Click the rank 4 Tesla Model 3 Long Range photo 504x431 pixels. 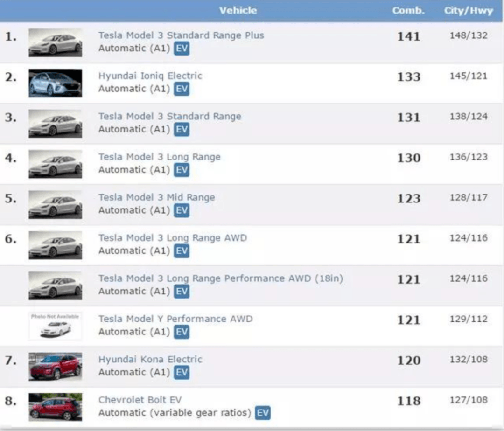tap(55, 164)
